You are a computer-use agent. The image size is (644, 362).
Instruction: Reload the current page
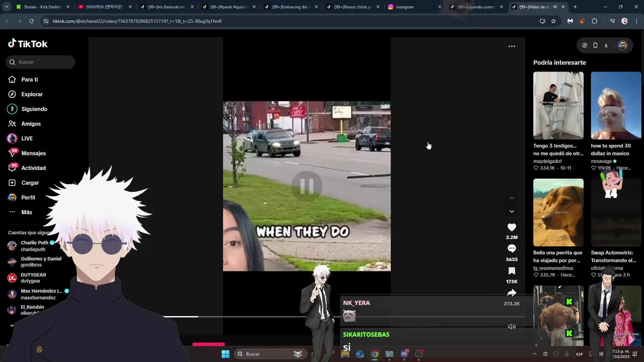coord(31,21)
